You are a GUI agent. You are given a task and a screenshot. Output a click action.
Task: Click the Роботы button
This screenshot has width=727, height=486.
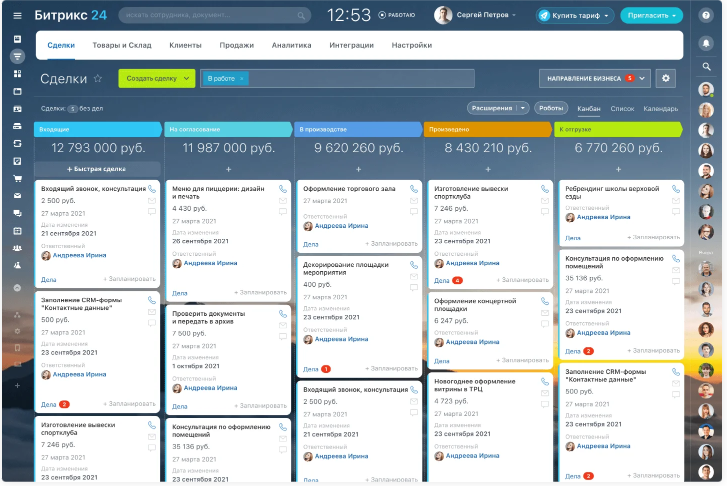pos(551,108)
